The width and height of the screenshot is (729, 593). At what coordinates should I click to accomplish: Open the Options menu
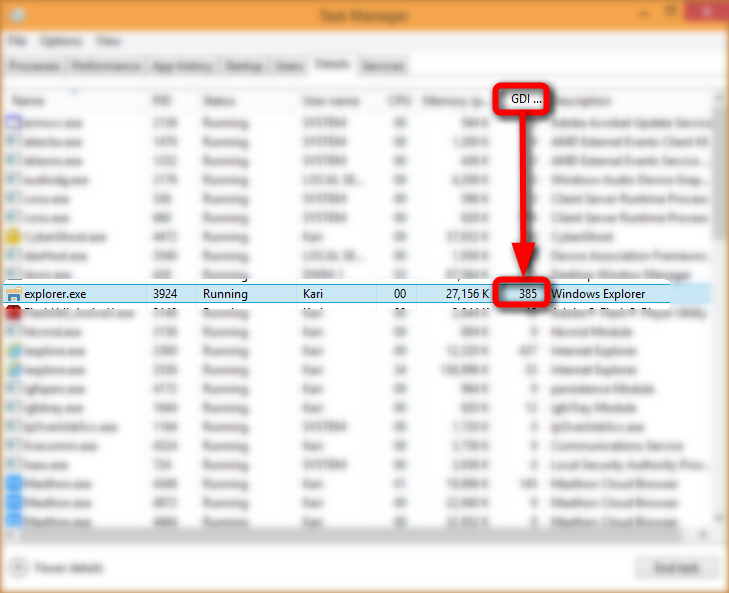61,41
